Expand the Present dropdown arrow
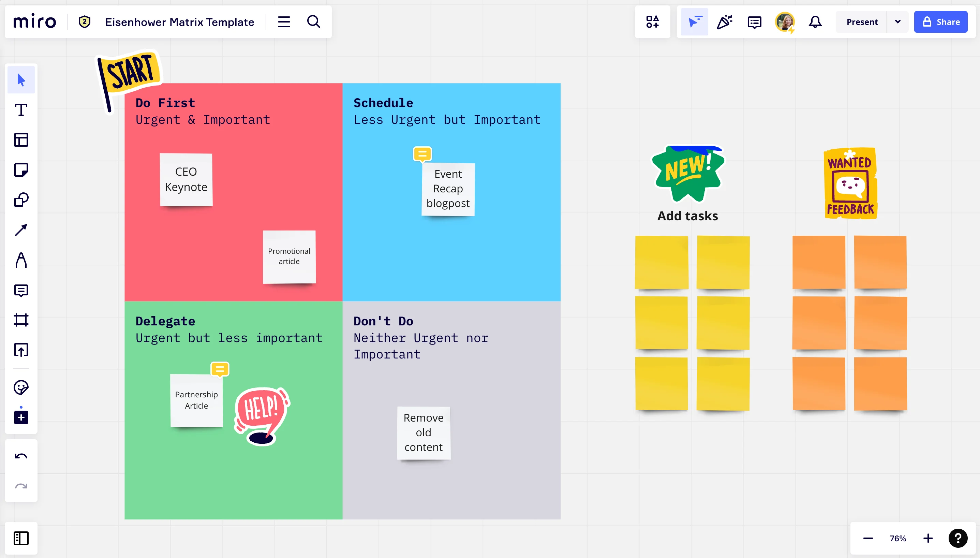 pyautogui.click(x=897, y=22)
